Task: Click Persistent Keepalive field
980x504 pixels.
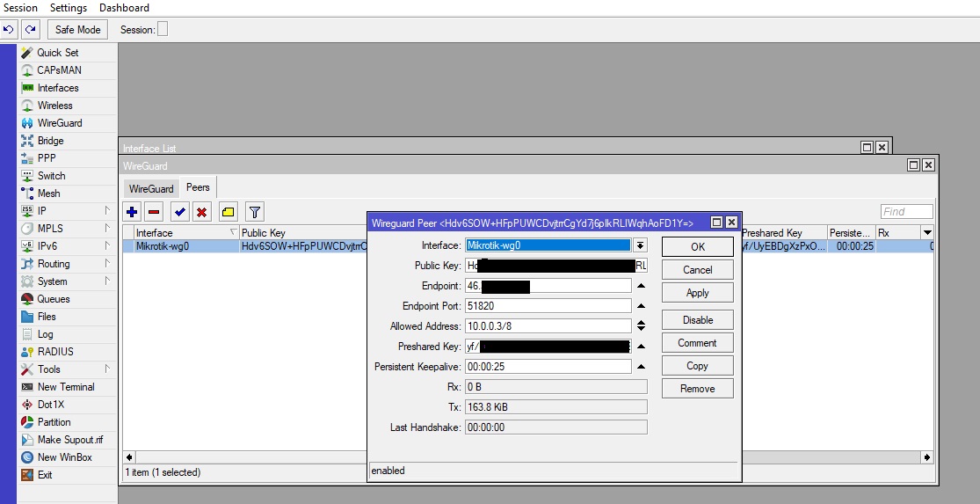Action: point(548,367)
